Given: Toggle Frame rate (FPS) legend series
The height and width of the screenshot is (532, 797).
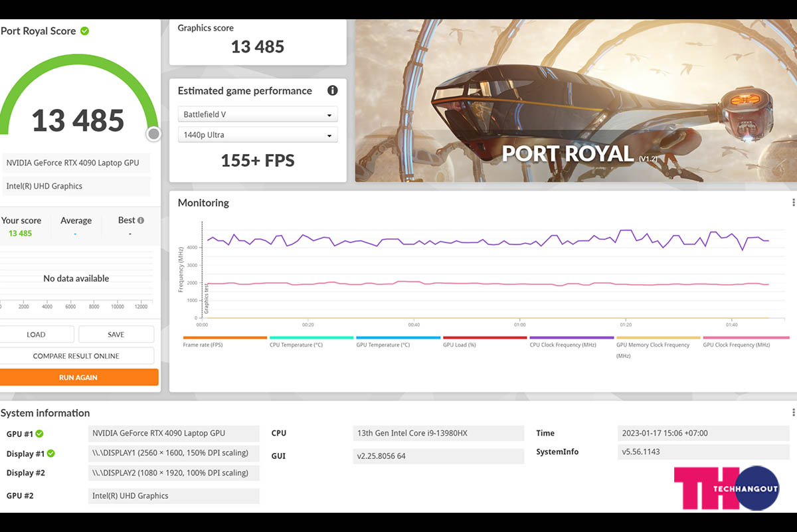Looking at the screenshot, I should pyautogui.click(x=225, y=342).
